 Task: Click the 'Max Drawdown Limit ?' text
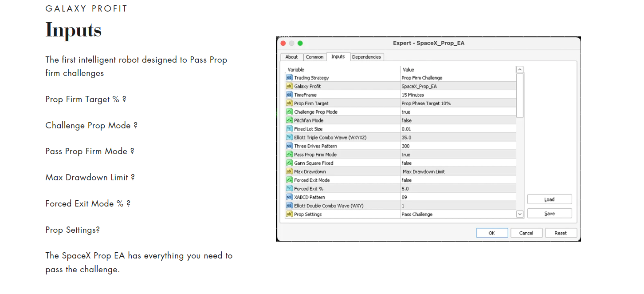click(x=90, y=178)
